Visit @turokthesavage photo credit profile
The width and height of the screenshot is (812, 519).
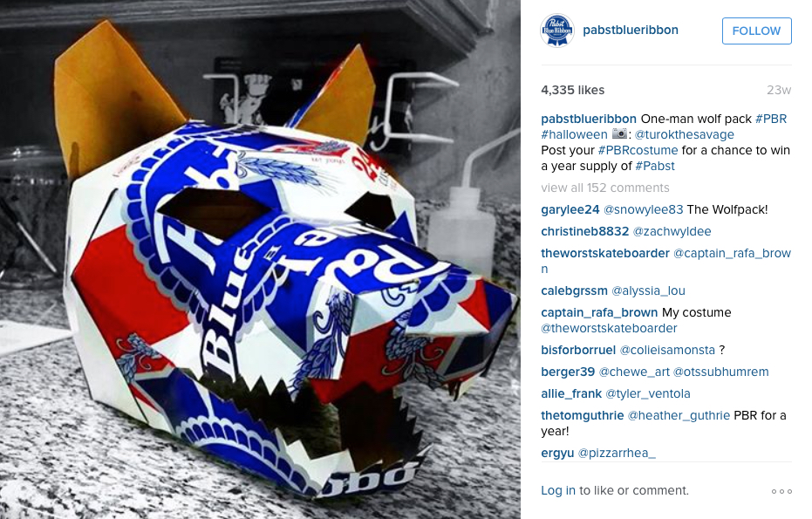[x=684, y=134]
